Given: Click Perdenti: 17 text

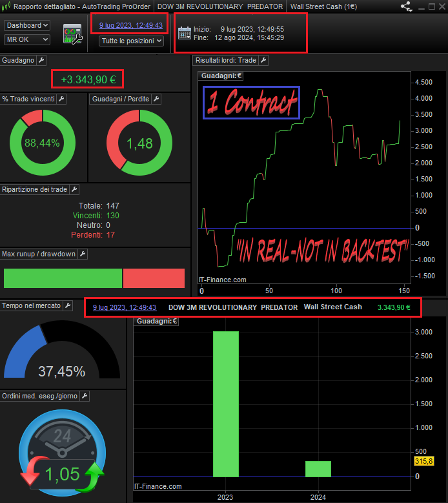Looking at the screenshot, I should tap(93, 235).
